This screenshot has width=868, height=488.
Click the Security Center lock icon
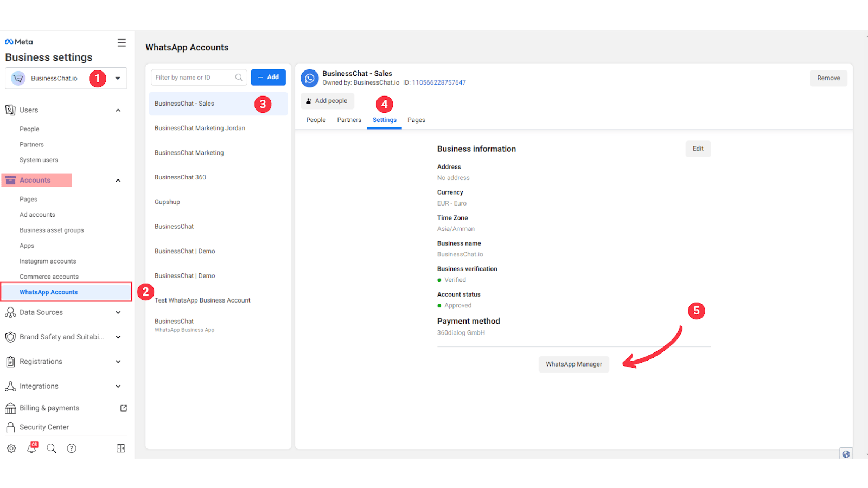click(x=10, y=427)
